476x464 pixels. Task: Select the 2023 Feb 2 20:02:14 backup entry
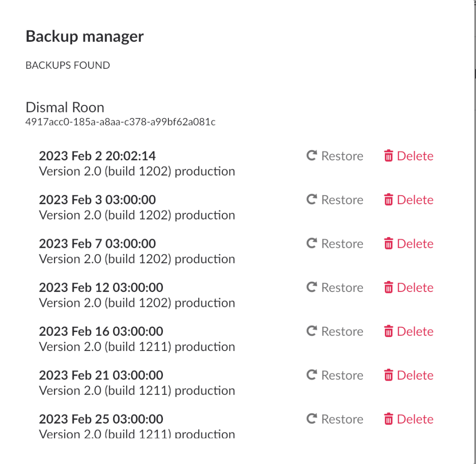[x=97, y=156]
